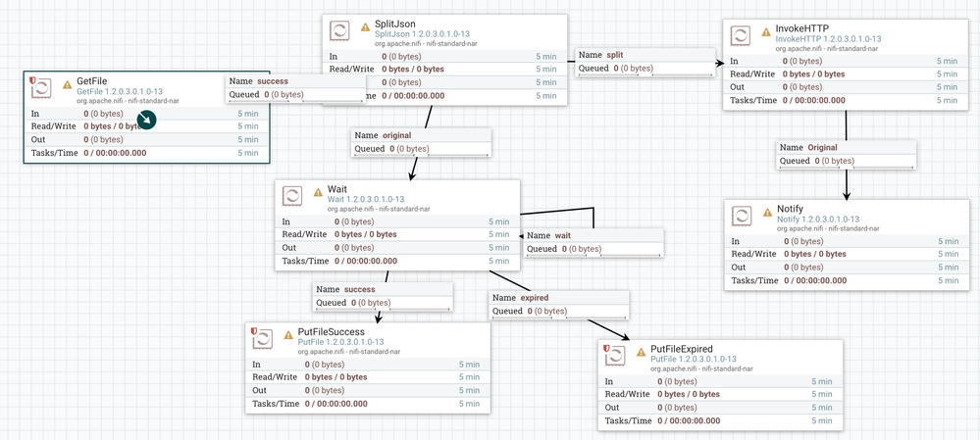Click the GetFile processor icon

42,88
